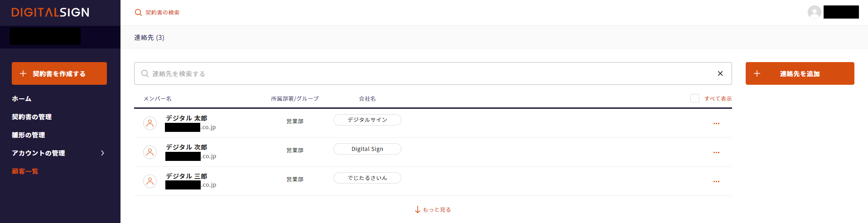Open the options menu for デジタル 次郎
Viewport: 868px width, 223px height.
pyautogui.click(x=716, y=152)
